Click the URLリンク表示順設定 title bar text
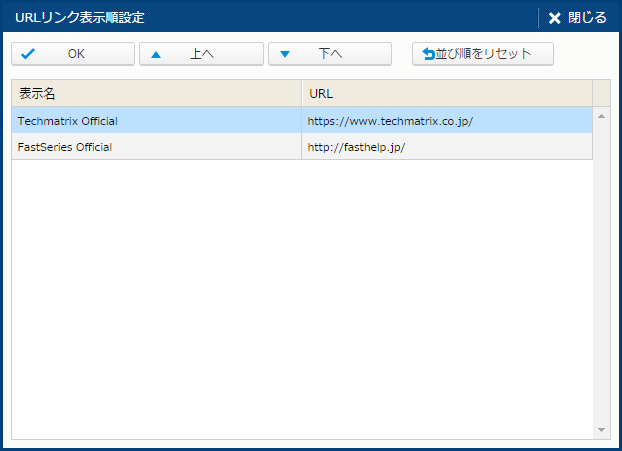The width and height of the screenshot is (622, 451). [80, 18]
